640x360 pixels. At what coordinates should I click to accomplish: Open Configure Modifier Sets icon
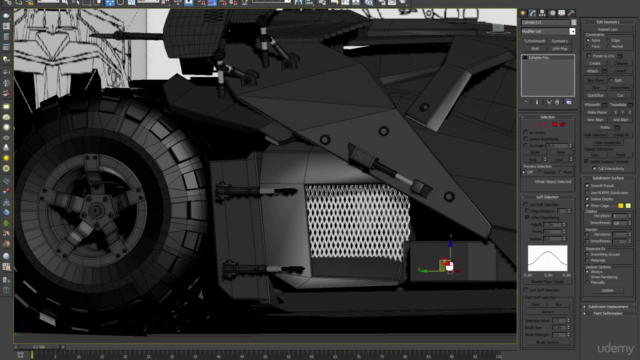[x=569, y=102]
